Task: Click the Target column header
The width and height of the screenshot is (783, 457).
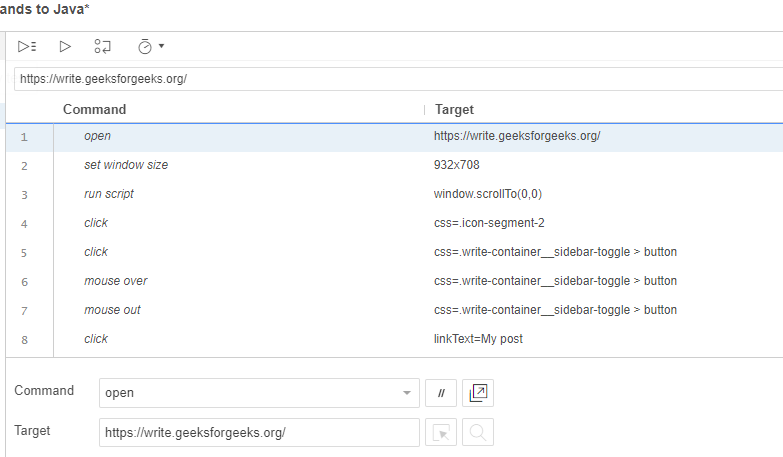Action: point(454,109)
